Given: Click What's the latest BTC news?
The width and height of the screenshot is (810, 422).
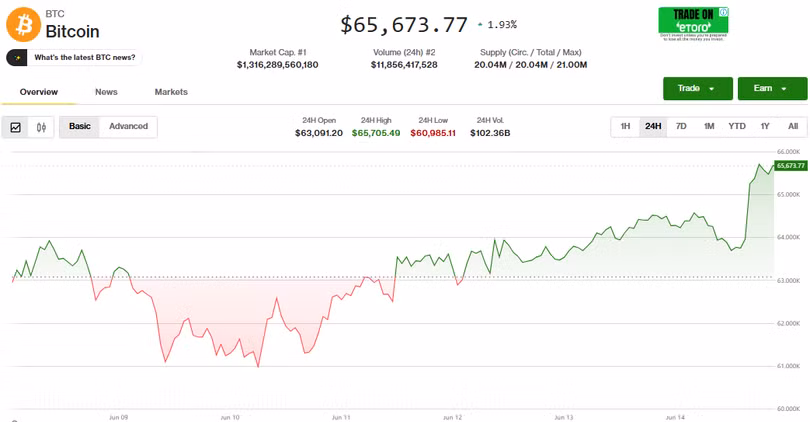Looking at the screenshot, I should (x=85, y=57).
